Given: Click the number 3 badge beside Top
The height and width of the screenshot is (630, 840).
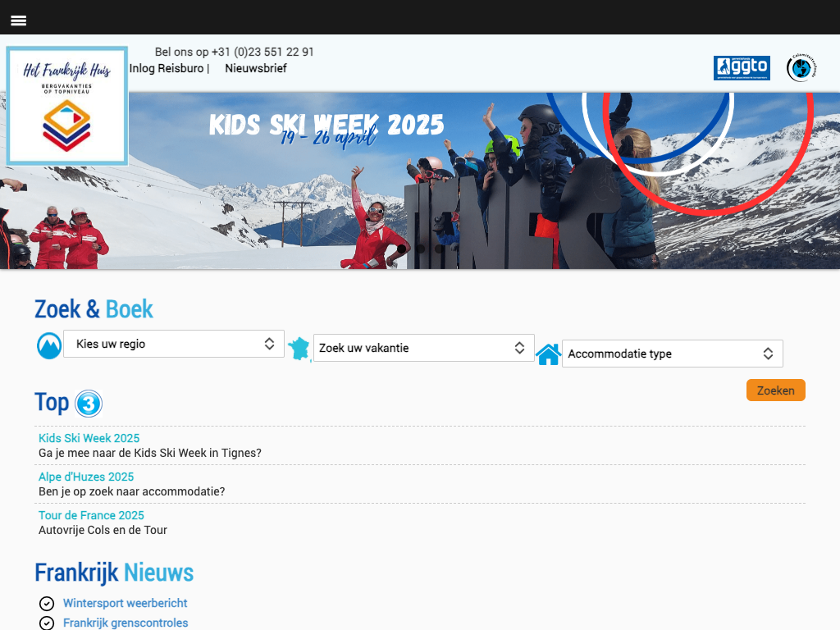Looking at the screenshot, I should coord(89,404).
